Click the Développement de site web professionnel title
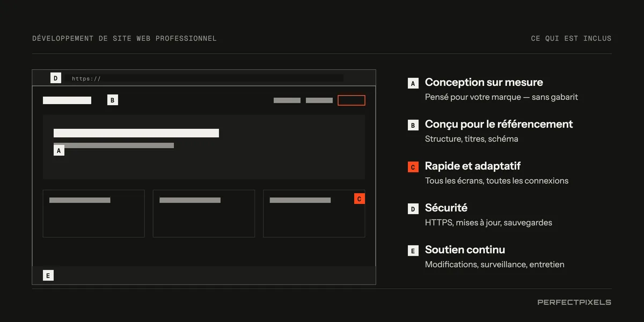Image resolution: width=644 pixels, height=322 pixels. point(125,39)
